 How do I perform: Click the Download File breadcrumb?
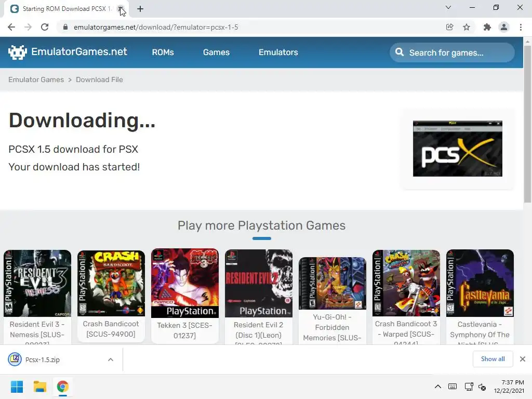tap(99, 79)
